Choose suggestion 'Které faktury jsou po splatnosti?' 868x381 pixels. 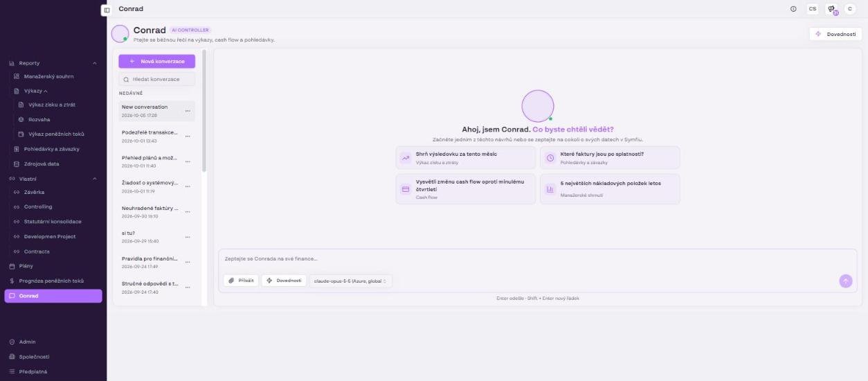tap(610, 157)
